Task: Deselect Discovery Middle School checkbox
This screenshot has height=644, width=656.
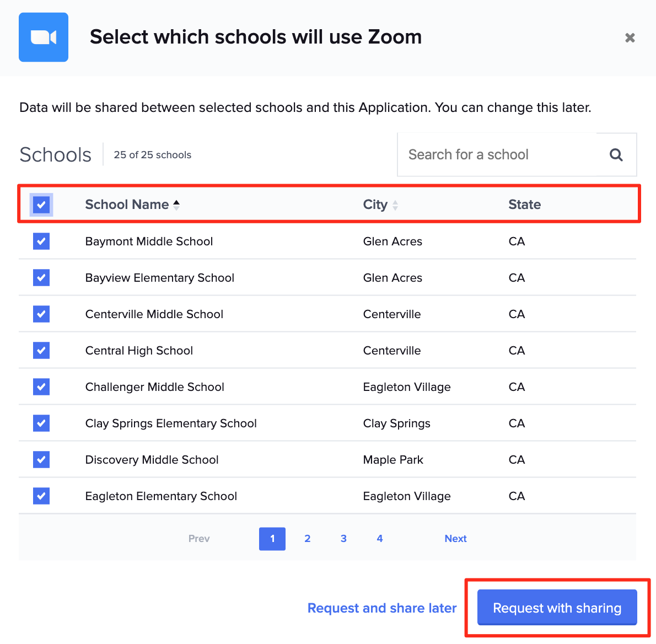Action: pos(41,459)
